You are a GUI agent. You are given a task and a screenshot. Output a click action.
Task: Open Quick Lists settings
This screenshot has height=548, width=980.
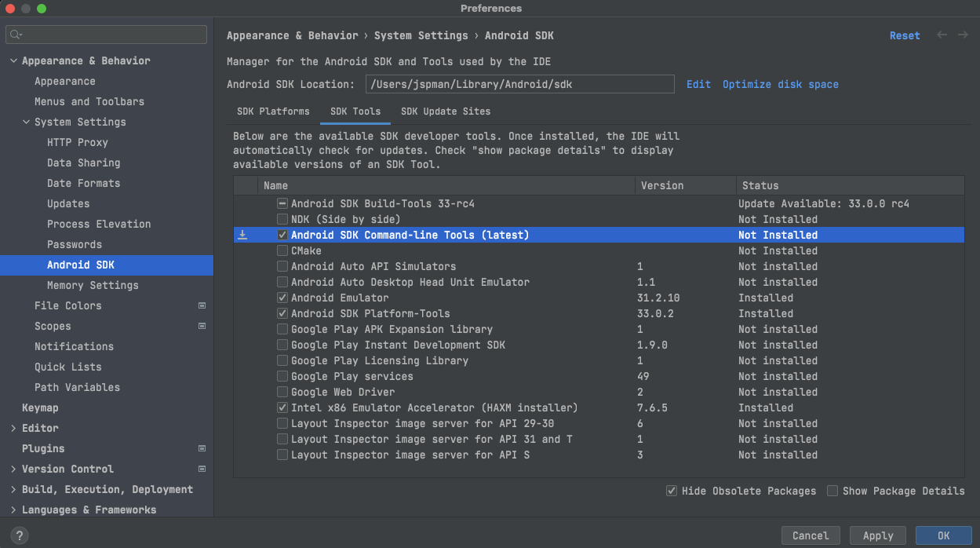click(x=68, y=367)
